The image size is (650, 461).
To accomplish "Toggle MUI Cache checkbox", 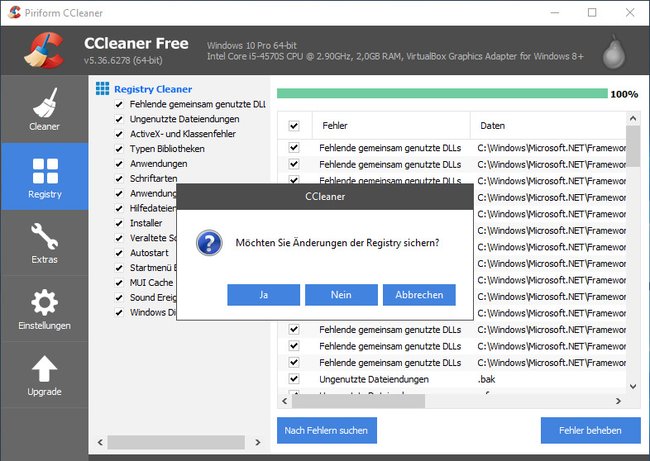I will click(119, 283).
